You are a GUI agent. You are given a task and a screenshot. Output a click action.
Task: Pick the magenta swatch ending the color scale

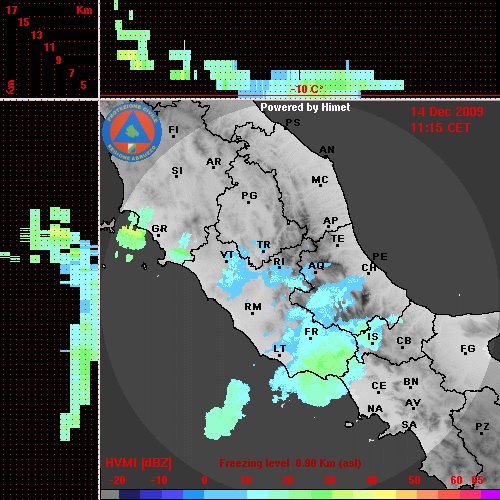pos(491,495)
